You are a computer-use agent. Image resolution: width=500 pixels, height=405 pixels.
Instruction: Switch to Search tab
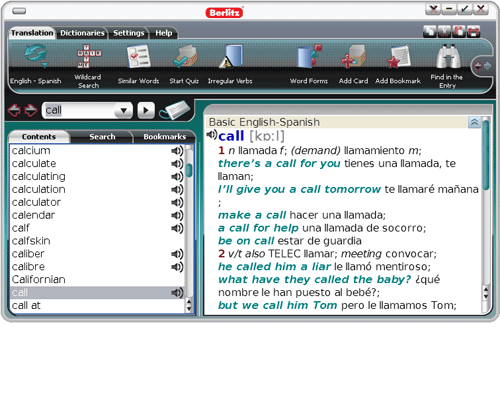pos(102,137)
